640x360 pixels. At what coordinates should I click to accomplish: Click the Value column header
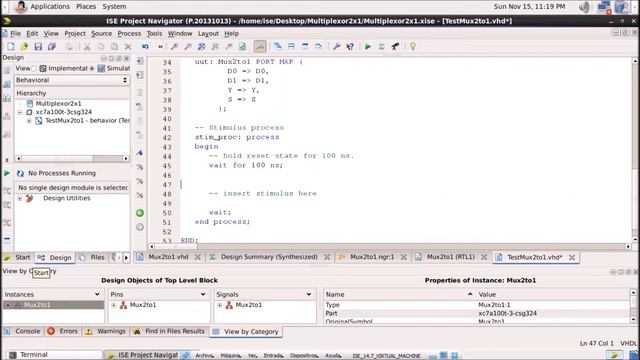[487, 294]
